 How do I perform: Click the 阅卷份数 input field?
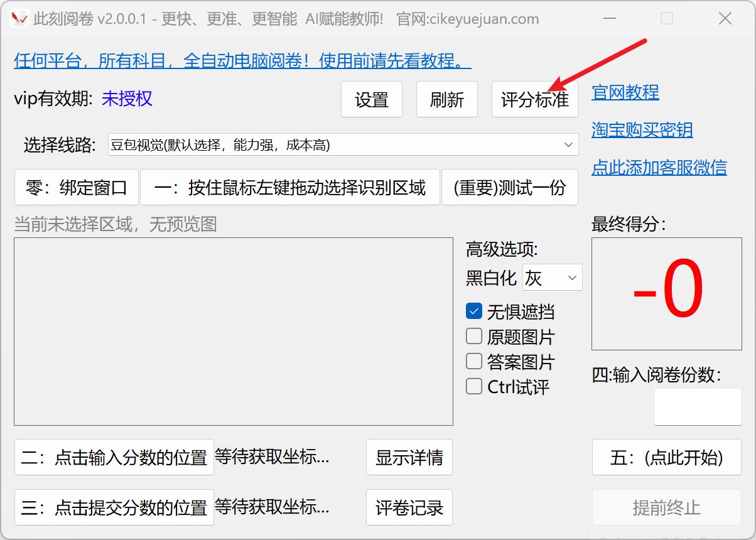tap(698, 407)
